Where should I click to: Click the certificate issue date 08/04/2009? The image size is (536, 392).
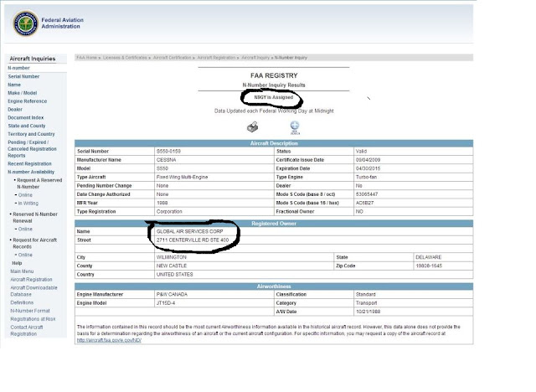(x=368, y=160)
